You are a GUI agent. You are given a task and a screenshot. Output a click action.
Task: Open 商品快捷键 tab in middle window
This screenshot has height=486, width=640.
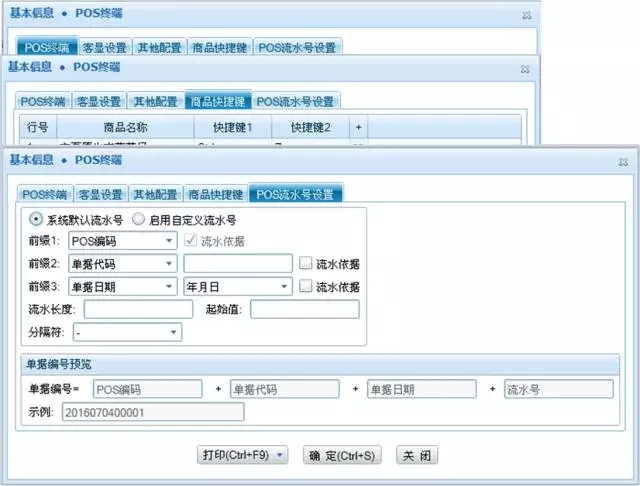coord(218,101)
